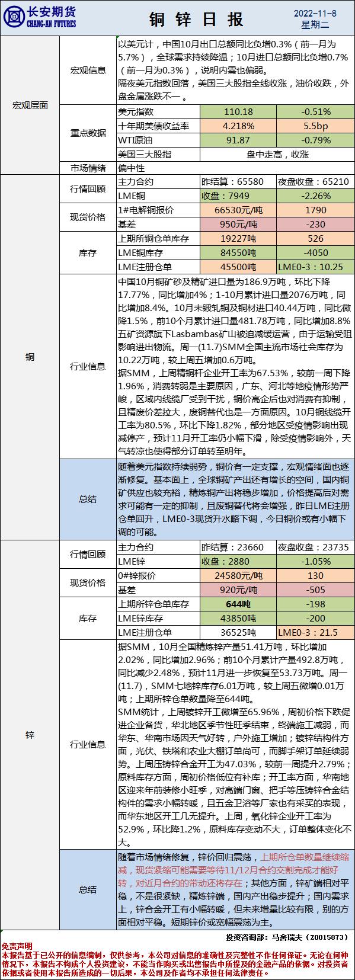Select the 上期所铜仓单库存 cell
Image resolution: width=355 pixels, height=980 pixels.
point(158,239)
